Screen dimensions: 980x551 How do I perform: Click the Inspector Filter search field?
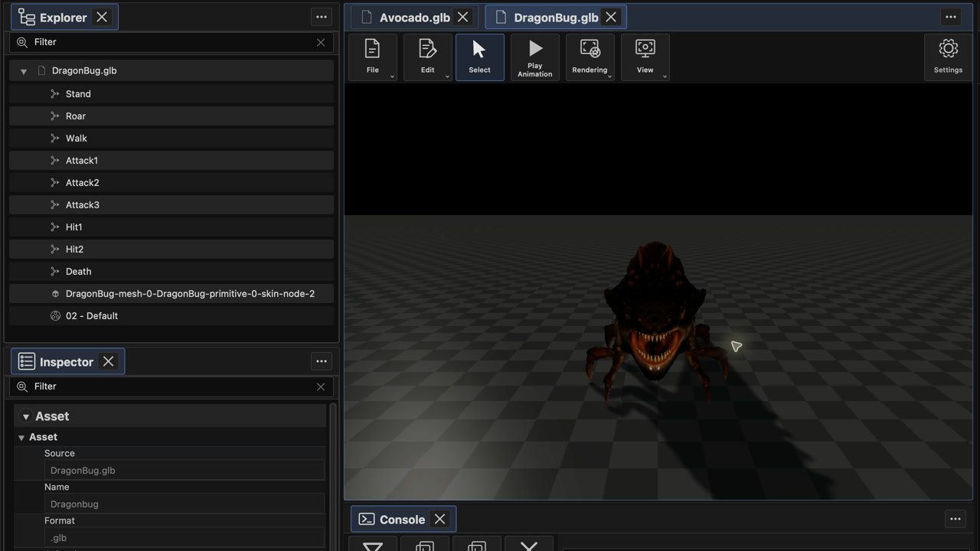point(171,386)
